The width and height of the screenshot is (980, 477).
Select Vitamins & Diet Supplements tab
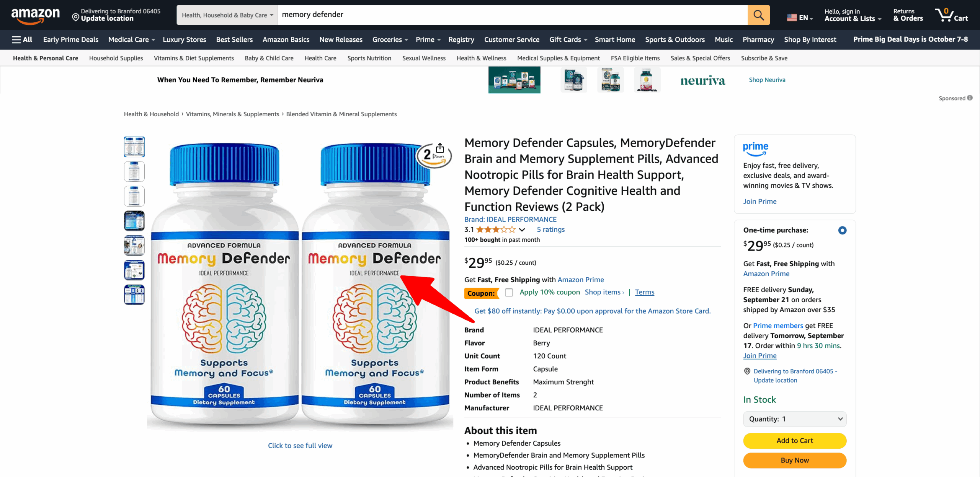(194, 58)
